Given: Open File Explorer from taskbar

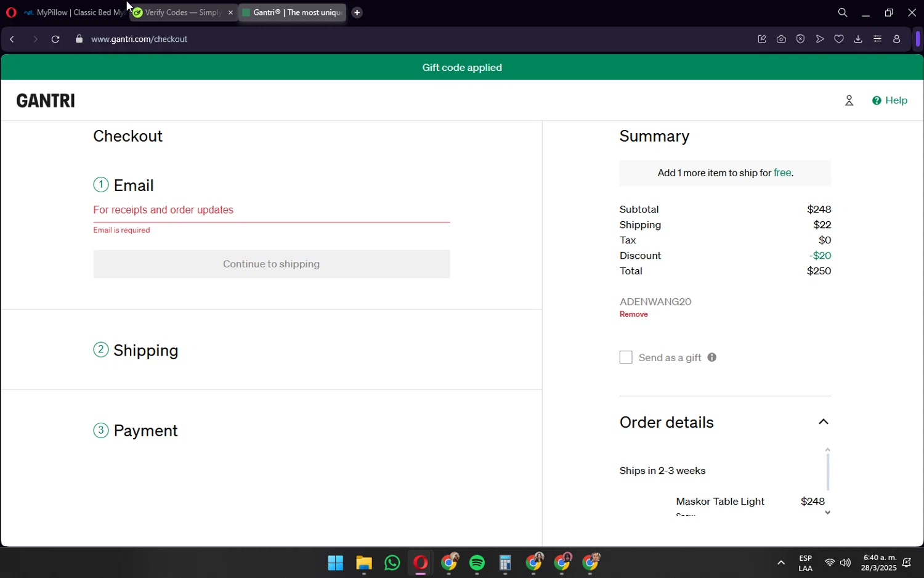Looking at the screenshot, I should coord(364,563).
